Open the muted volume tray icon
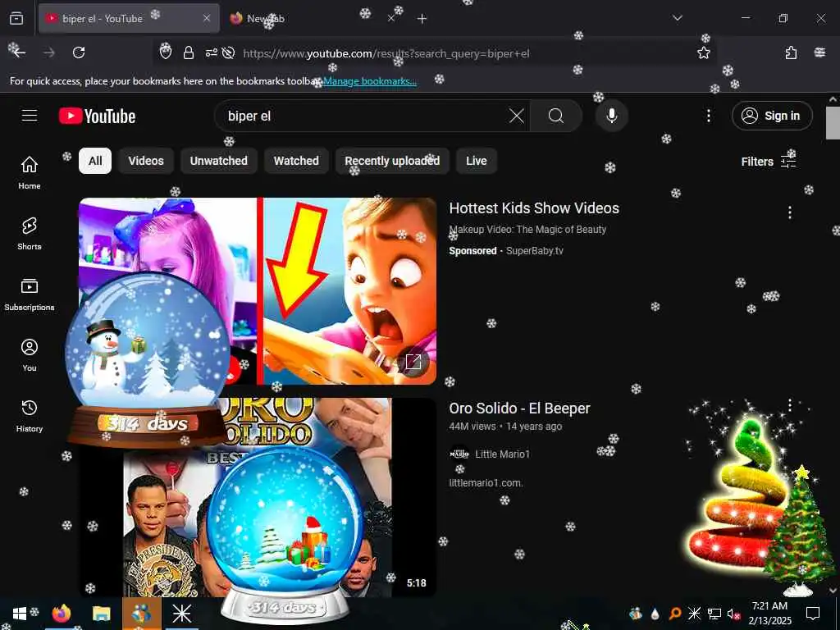This screenshot has height=630, width=840. click(x=733, y=614)
